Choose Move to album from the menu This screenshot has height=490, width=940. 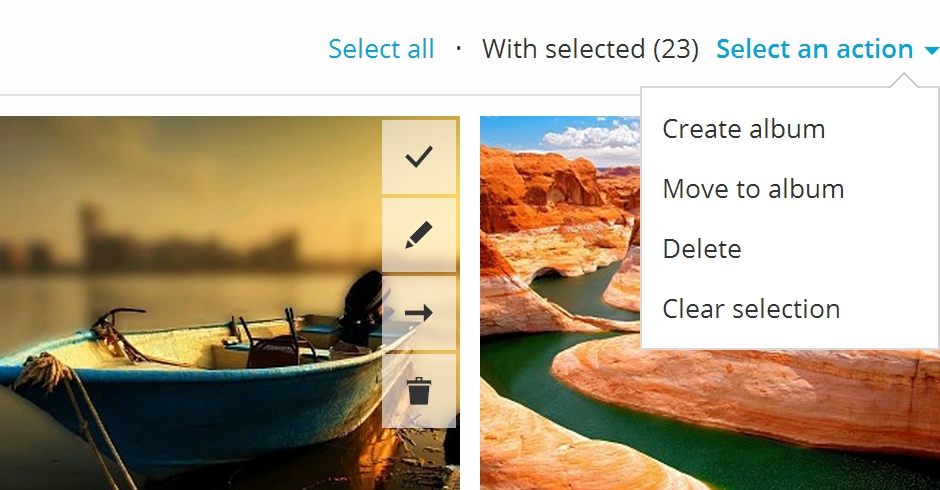pyautogui.click(x=753, y=189)
